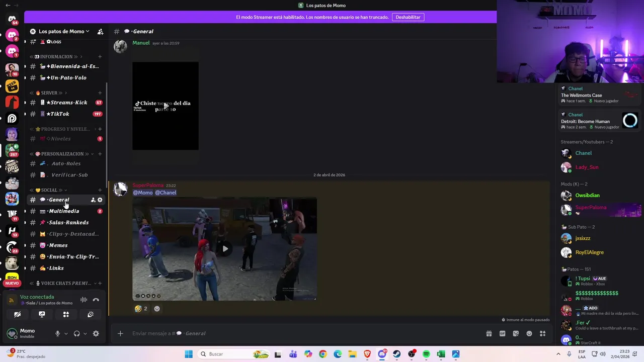Send a gift icon in message bar
644x362 pixels.
pyautogui.click(x=489, y=333)
